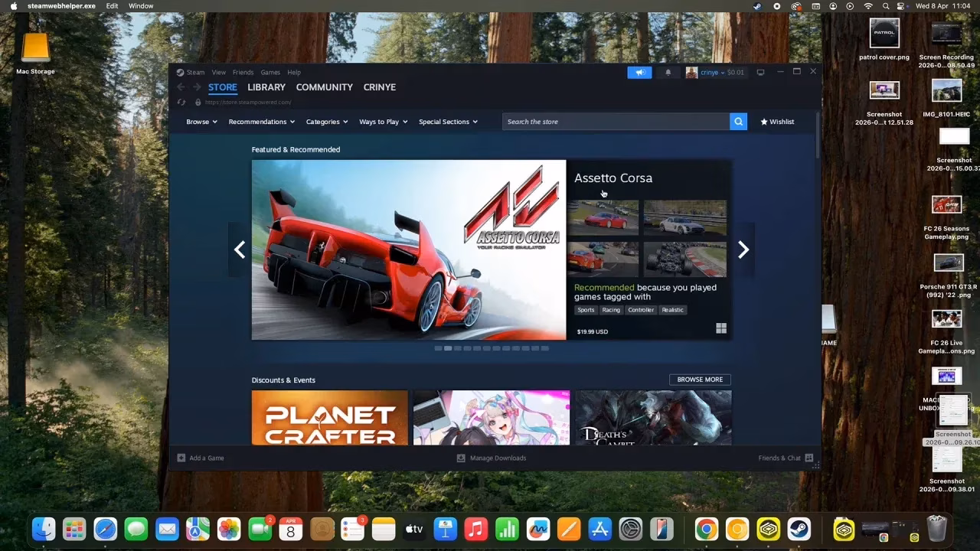The height and width of the screenshot is (551, 980).
Task: Open the Steam announcements megaphone icon
Action: (639, 72)
